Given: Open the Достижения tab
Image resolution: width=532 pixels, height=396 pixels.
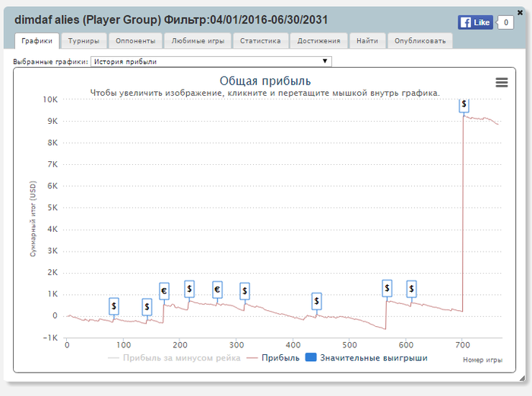Looking at the screenshot, I should point(318,41).
